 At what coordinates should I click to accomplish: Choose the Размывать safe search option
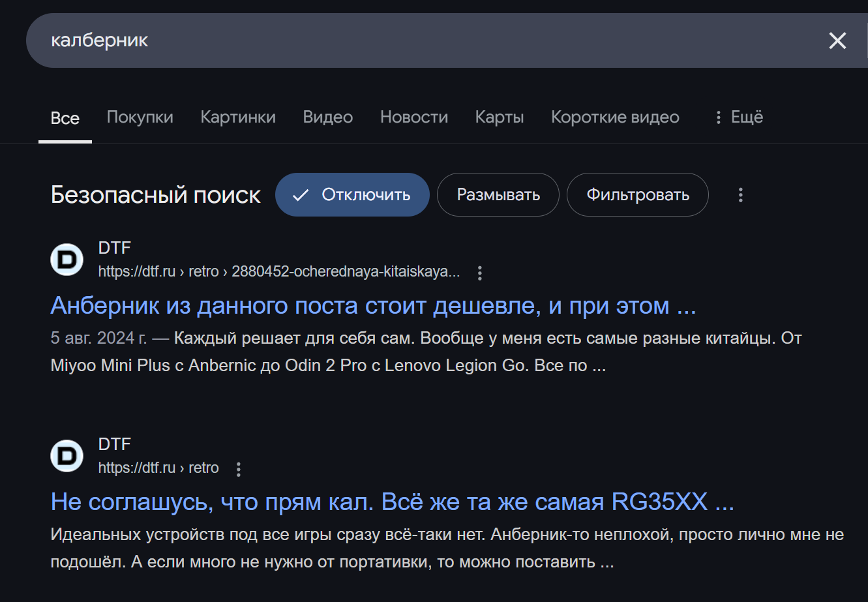click(498, 194)
